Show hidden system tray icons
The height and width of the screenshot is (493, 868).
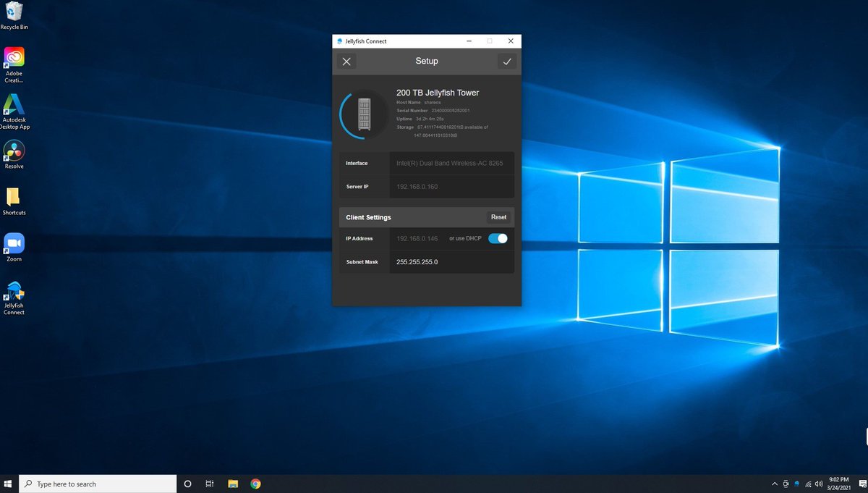point(775,484)
